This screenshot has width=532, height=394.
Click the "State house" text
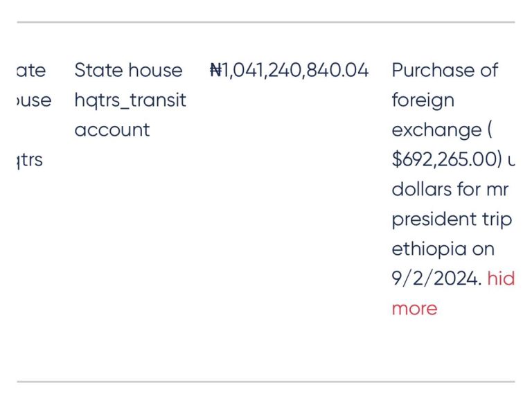pyautogui.click(x=128, y=70)
